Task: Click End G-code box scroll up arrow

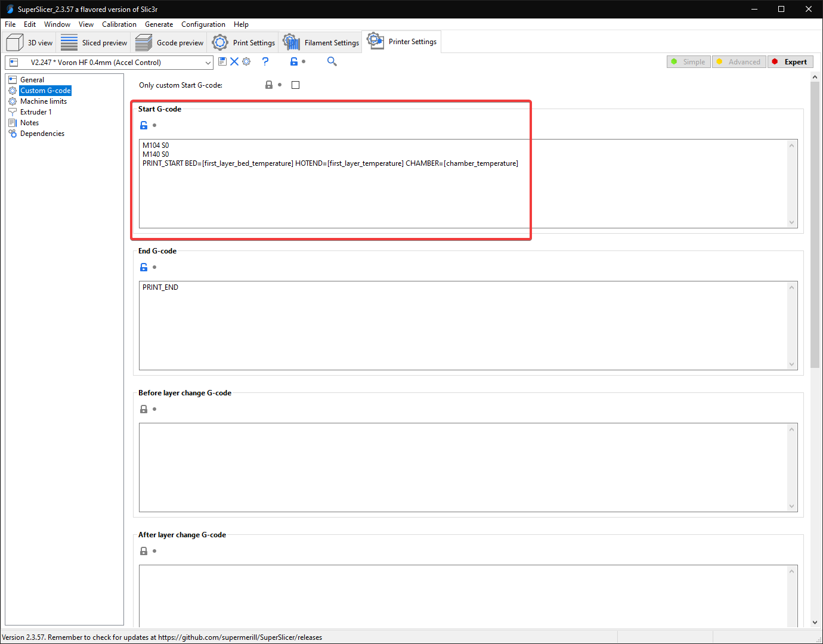Action: [x=792, y=287]
